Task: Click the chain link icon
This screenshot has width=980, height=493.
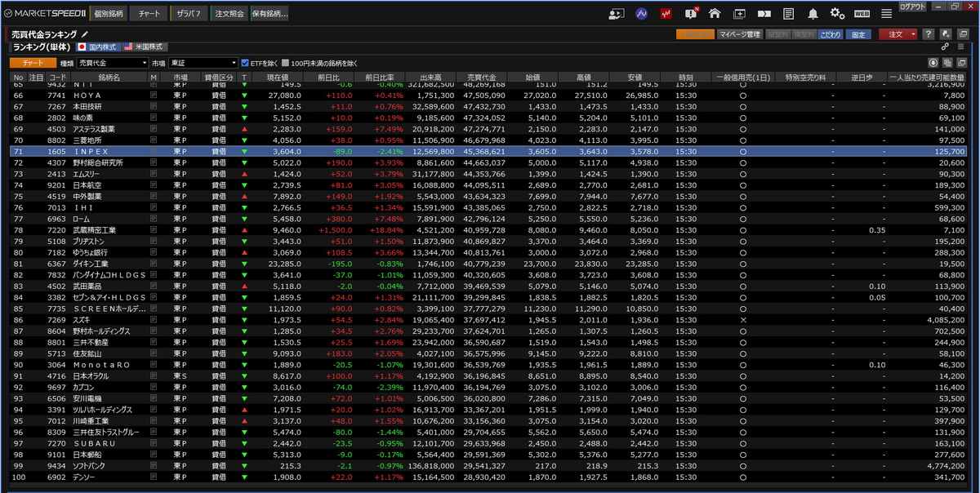Action: (945, 47)
